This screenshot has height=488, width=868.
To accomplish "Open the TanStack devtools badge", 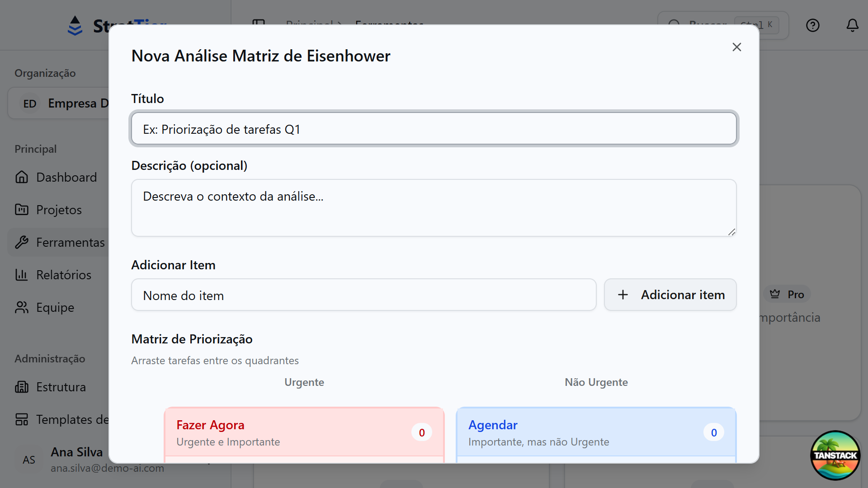I will (x=835, y=455).
